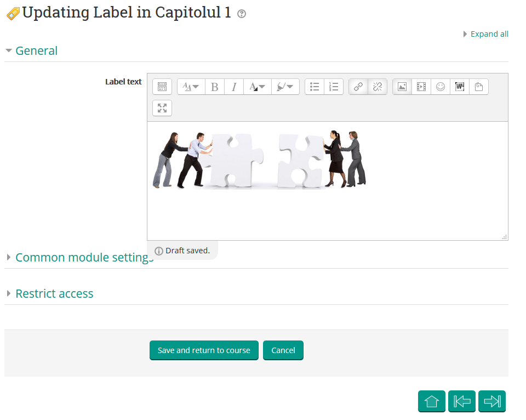Open the font family dropdown
Screen dimensions: 526x420
tap(191, 86)
